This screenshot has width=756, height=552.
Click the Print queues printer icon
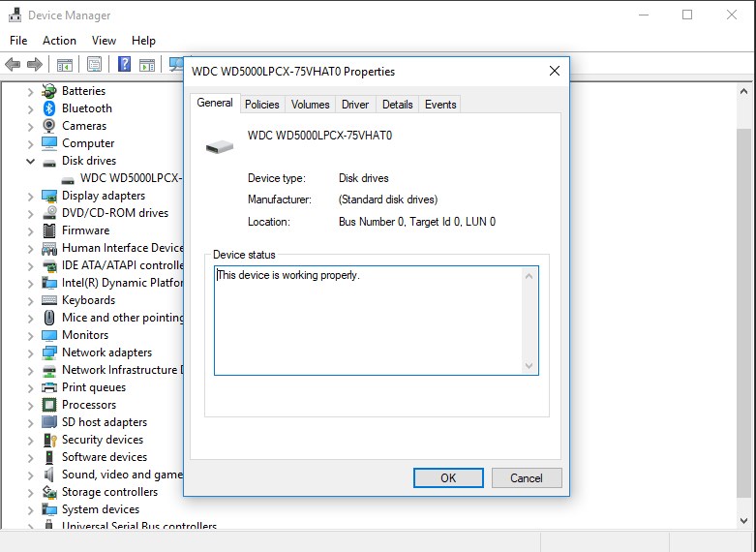[49, 387]
